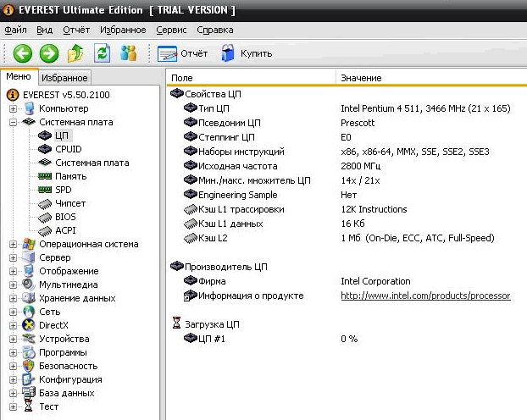Switch to the Избранное side panel tab

[64, 78]
